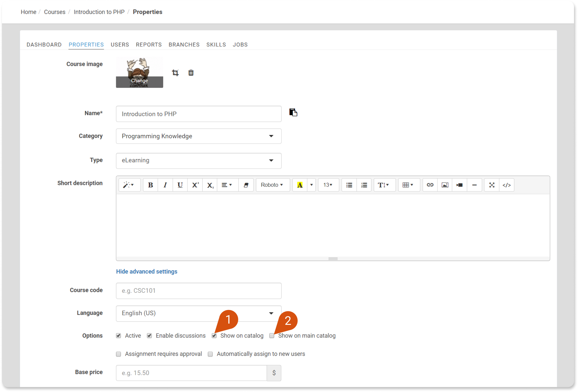
Task: Switch to the Jobs tab
Action: coord(240,44)
